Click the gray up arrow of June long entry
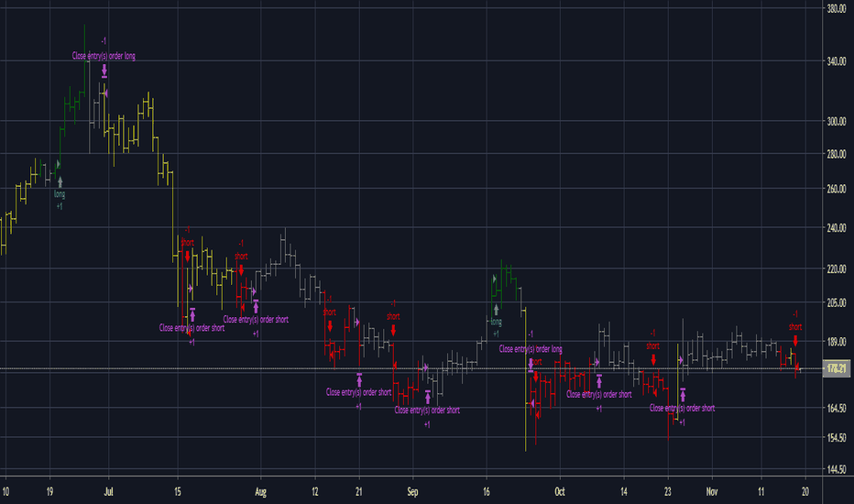This screenshot has height=504, width=854. [x=60, y=182]
